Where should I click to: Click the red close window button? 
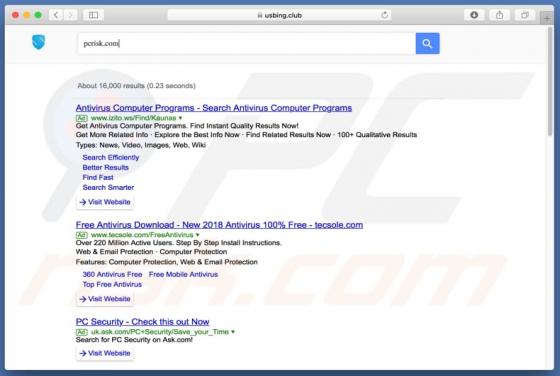pos(15,15)
